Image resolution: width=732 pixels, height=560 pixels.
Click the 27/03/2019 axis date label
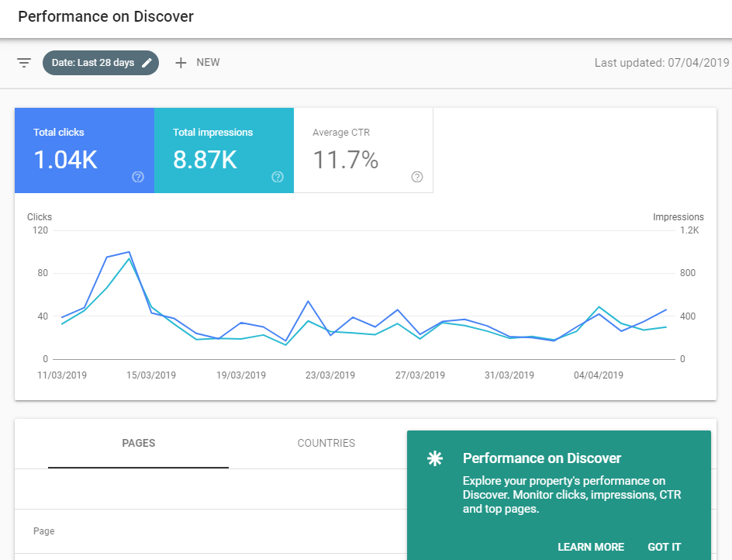click(420, 375)
